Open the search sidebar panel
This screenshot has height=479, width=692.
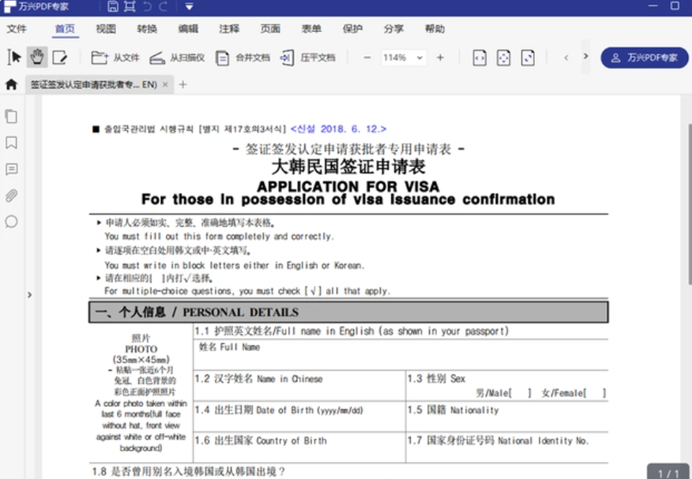[11, 222]
